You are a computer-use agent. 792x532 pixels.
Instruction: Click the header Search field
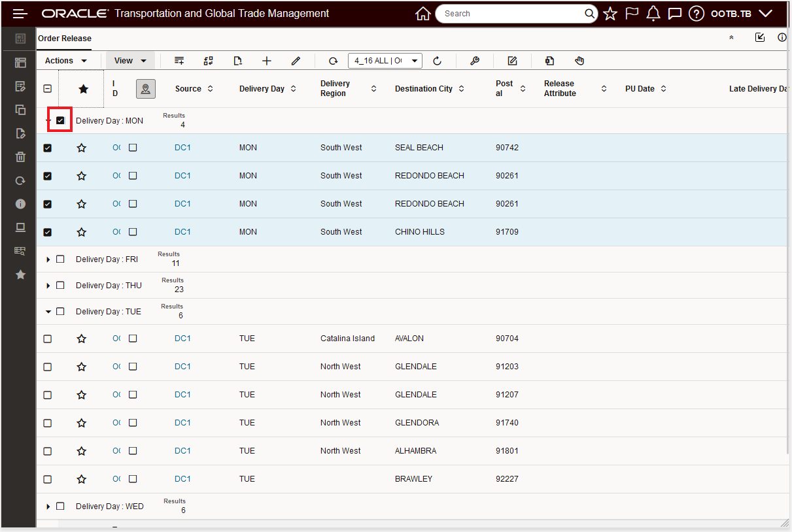coord(510,14)
